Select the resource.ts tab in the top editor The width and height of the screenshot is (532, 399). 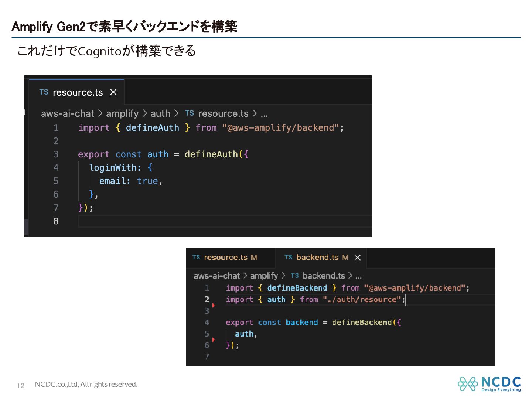pyautogui.click(x=76, y=92)
